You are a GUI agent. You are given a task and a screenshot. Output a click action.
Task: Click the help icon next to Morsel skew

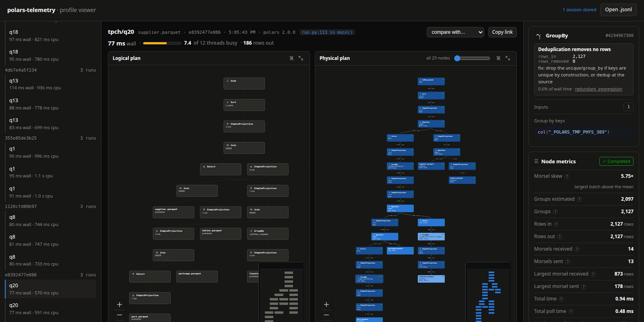567,177
